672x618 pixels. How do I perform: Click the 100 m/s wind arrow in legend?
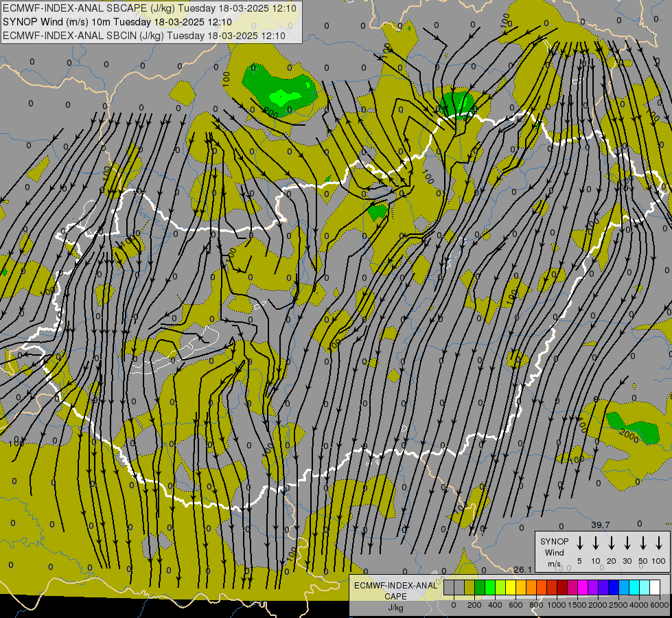click(659, 543)
